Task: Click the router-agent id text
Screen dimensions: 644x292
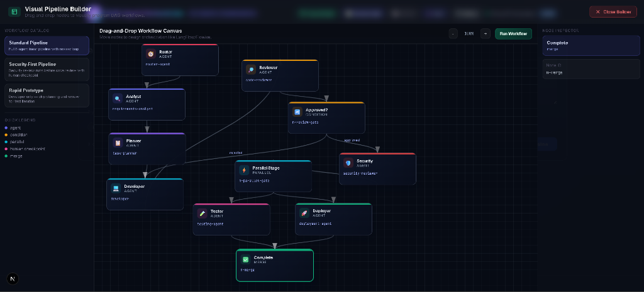Action: pyautogui.click(x=158, y=64)
